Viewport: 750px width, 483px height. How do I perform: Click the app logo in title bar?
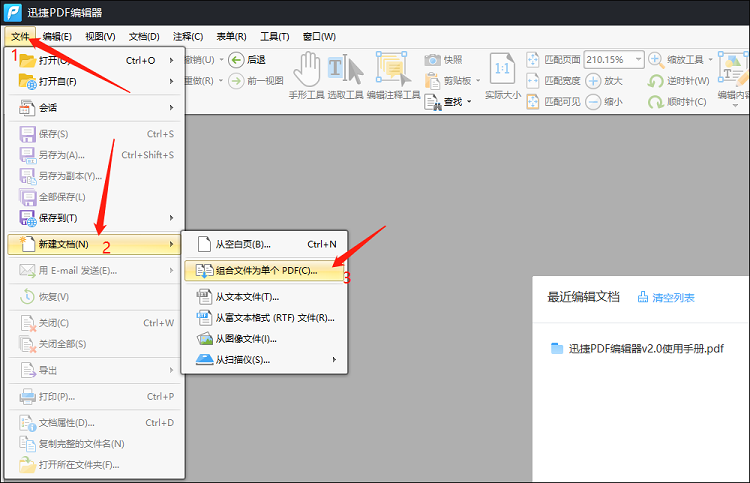point(12,12)
